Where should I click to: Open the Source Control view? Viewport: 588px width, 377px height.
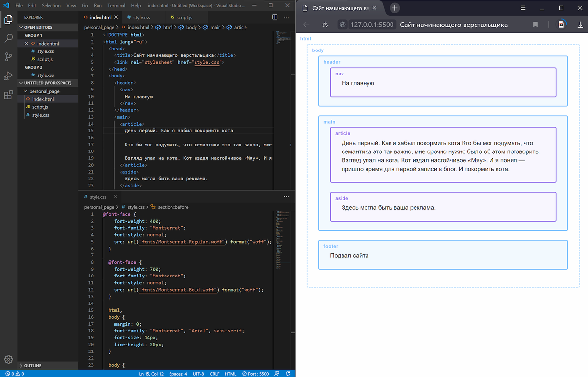(8, 57)
